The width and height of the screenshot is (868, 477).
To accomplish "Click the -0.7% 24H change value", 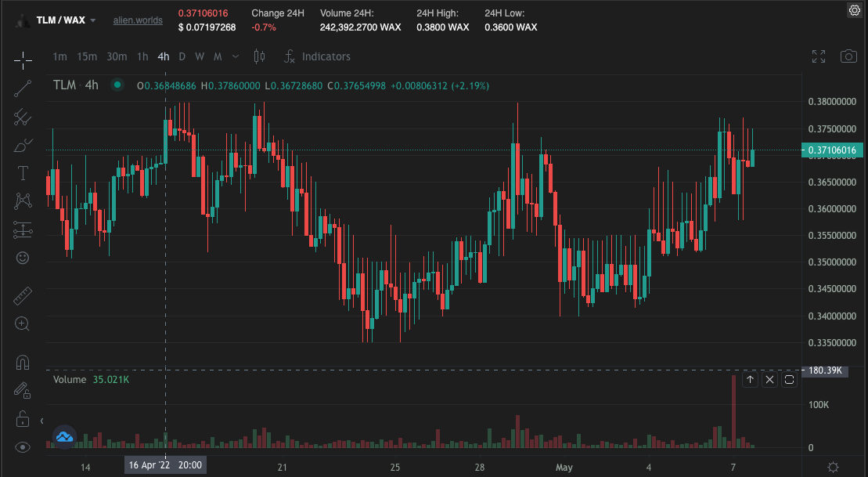I will point(264,27).
